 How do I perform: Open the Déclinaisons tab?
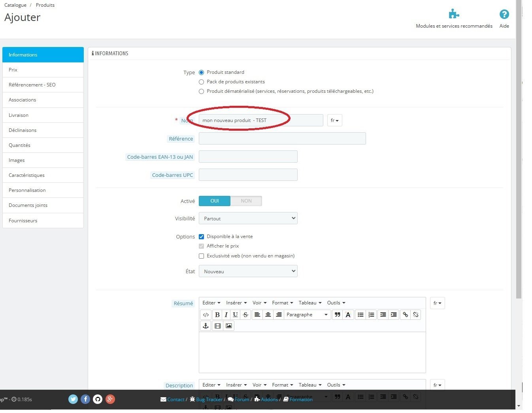coord(43,130)
